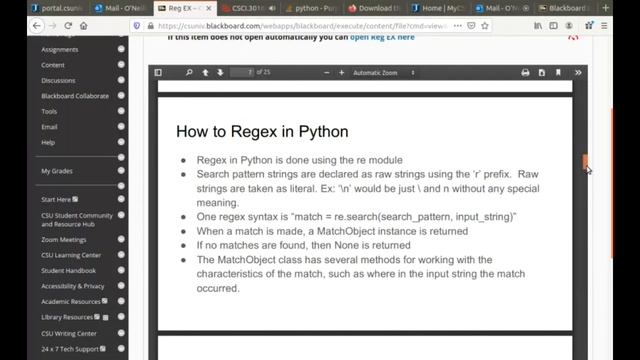
Task: Open Accessibility & Privacy link
Action: coord(73,286)
